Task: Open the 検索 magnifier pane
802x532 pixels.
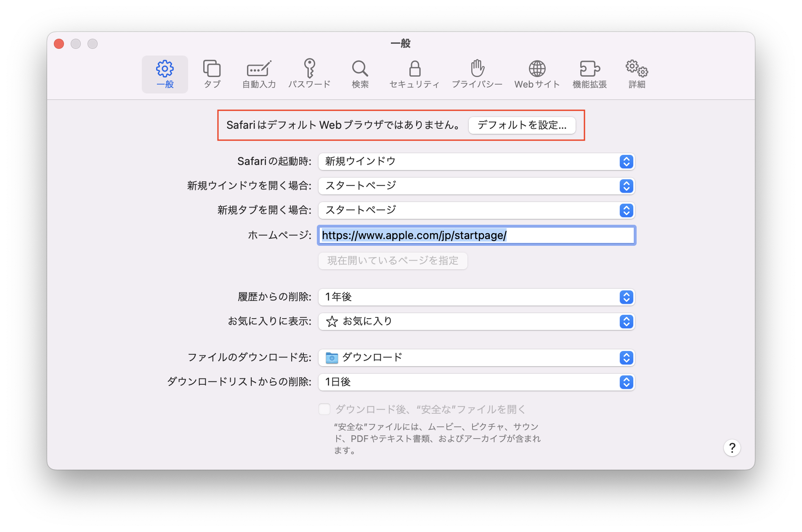Action: tap(360, 74)
